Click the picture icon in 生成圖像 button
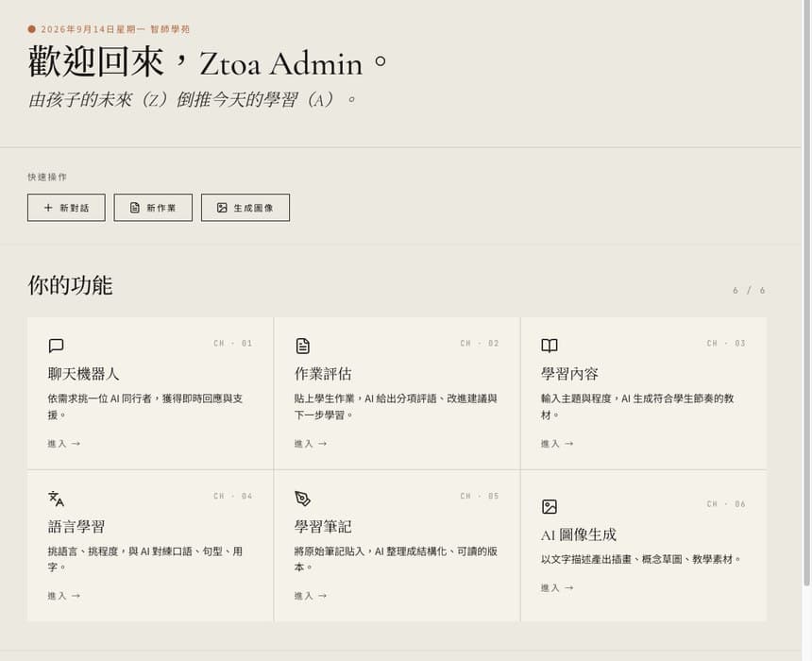This screenshot has height=661, width=812. coord(222,208)
